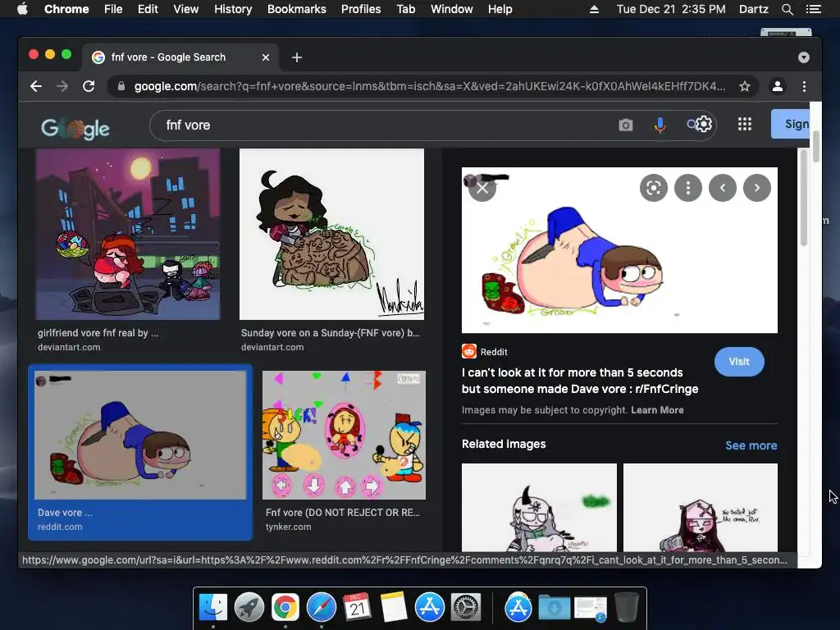Open preview panel more options menu
840x630 pixels.
pyautogui.click(x=688, y=188)
